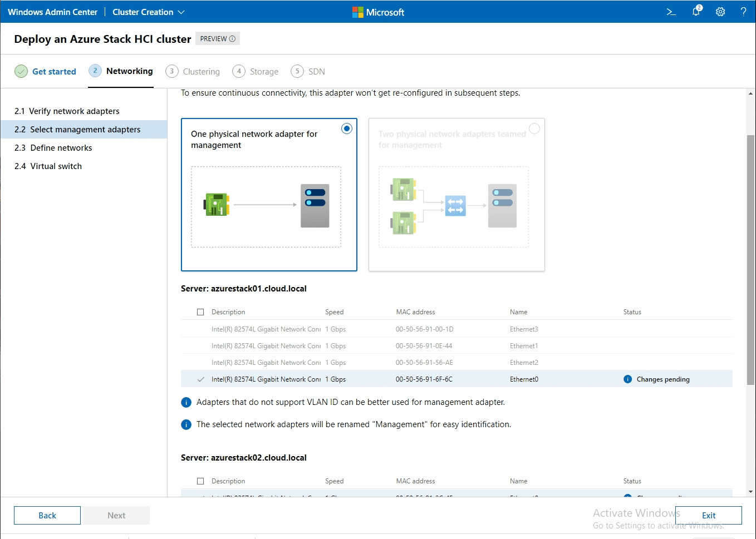Check the select-all box in azurestack01 adapter table
Image resolution: width=756 pixels, height=539 pixels.
point(200,311)
